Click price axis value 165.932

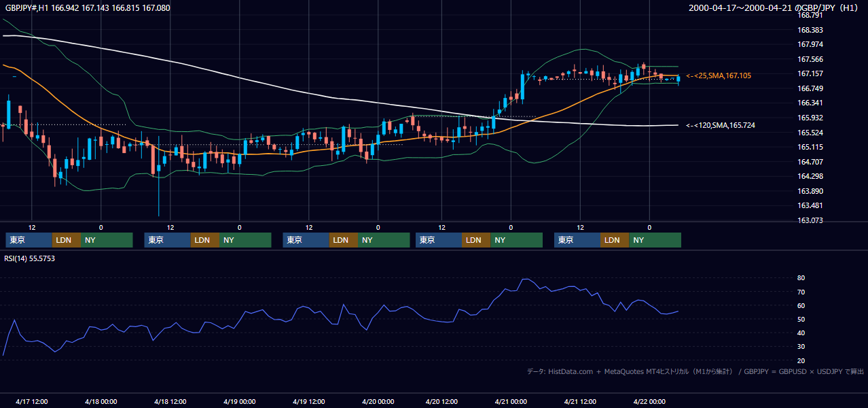(x=810, y=118)
